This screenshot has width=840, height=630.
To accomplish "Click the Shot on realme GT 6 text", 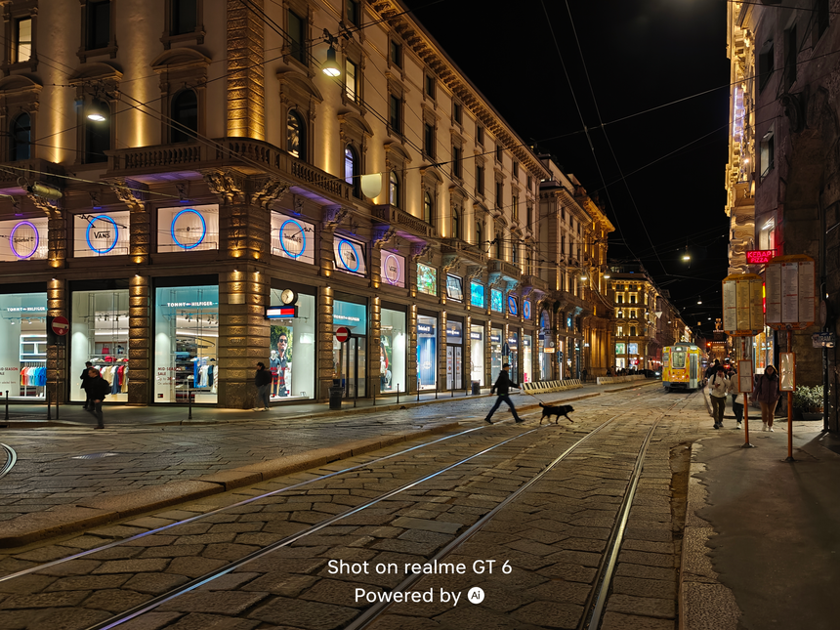I will [418, 568].
